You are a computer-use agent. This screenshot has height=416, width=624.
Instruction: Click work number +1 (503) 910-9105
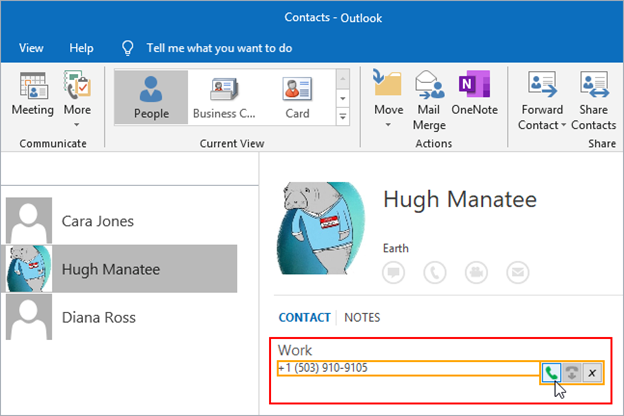coord(323,368)
